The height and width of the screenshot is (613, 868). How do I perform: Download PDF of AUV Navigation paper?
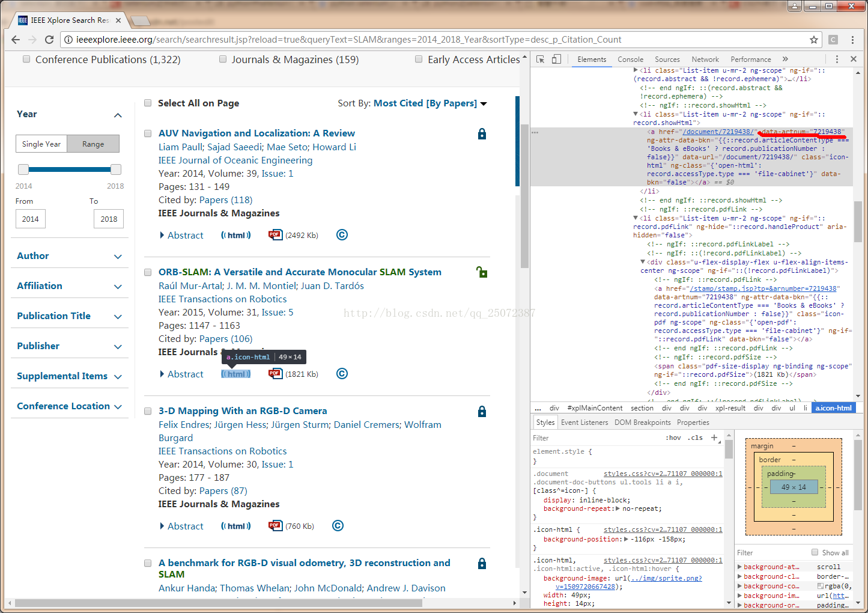pos(275,235)
